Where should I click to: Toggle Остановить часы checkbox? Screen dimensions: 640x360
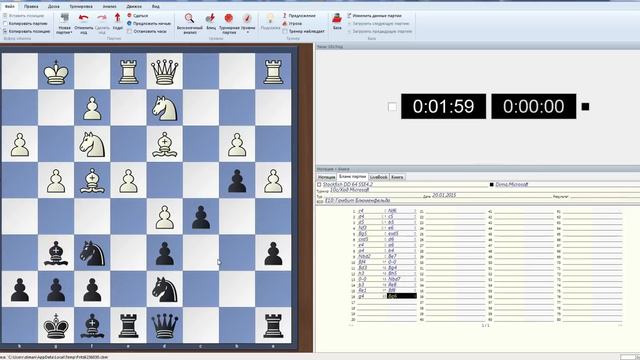coord(129,31)
